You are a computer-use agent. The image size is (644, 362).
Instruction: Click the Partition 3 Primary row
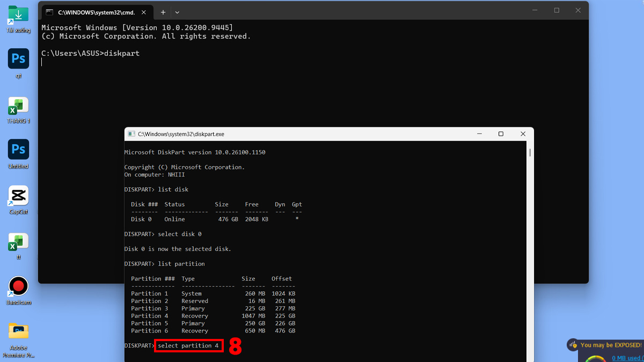pyautogui.click(x=213, y=308)
